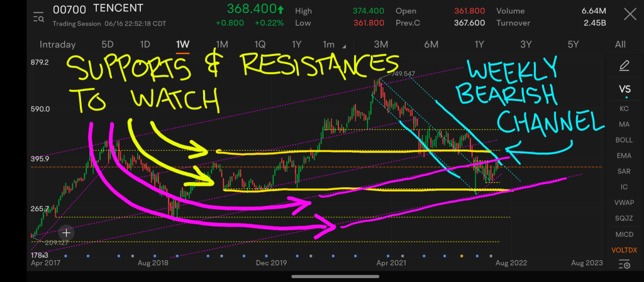Click the 00700 TENCENT stock title
This screenshot has height=282, width=644.
pos(98,8)
